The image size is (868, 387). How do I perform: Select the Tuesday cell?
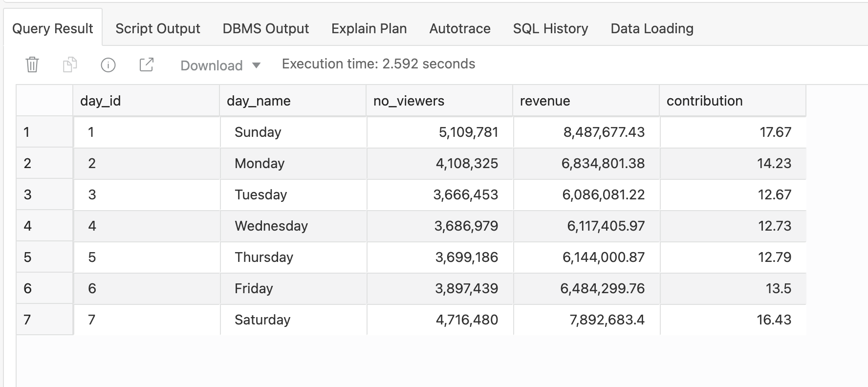[293, 194]
